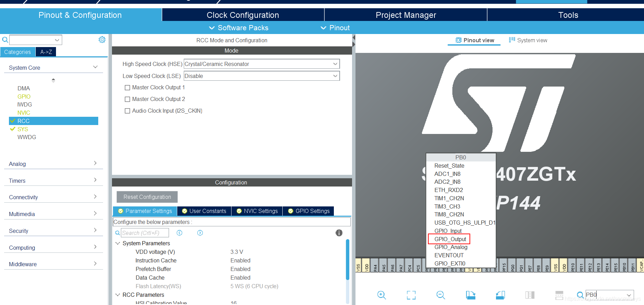Open the peripheral search combo box dropdown

point(57,40)
